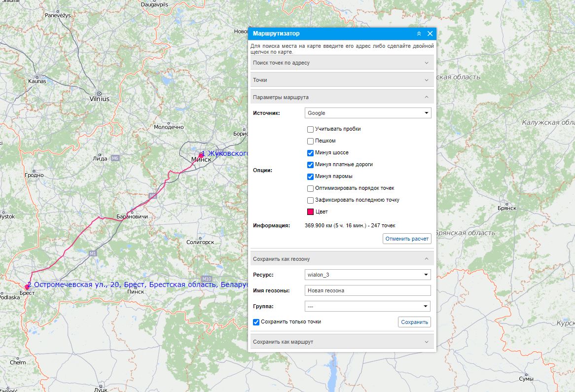This screenshot has height=392, width=575.
Task: Collapse the Маршрутизатор panel with double-chevron icon
Action: [x=419, y=34]
